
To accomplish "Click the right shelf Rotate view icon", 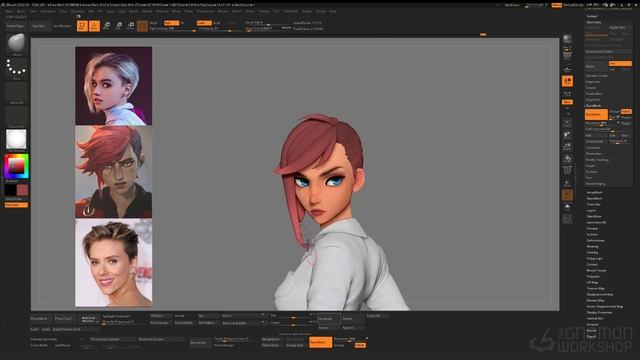I will click(567, 158).
